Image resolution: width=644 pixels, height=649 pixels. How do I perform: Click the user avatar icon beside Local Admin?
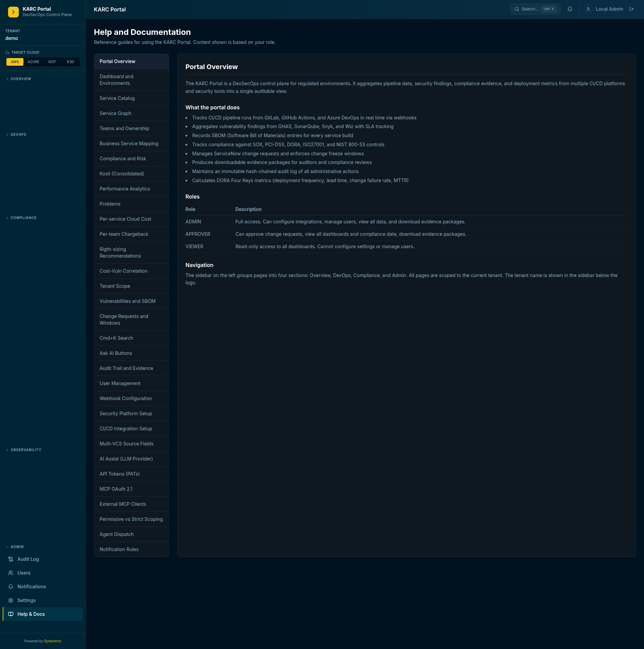[588, 9]
